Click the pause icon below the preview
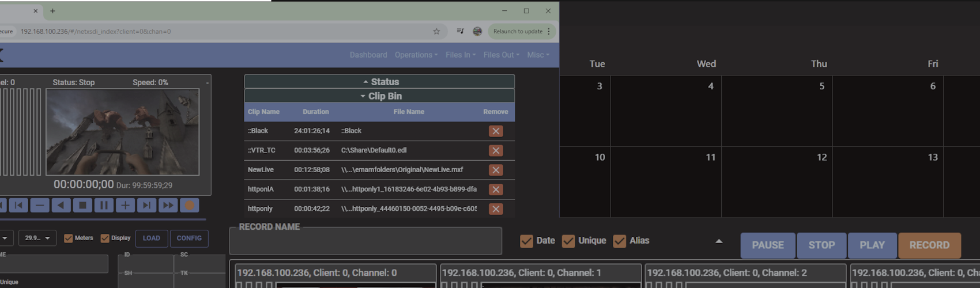This screenshot has height=288, width=980. [104, 205]
